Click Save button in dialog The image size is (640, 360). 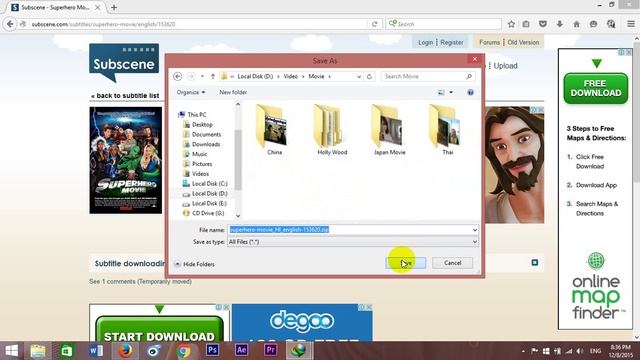(406, 263)
